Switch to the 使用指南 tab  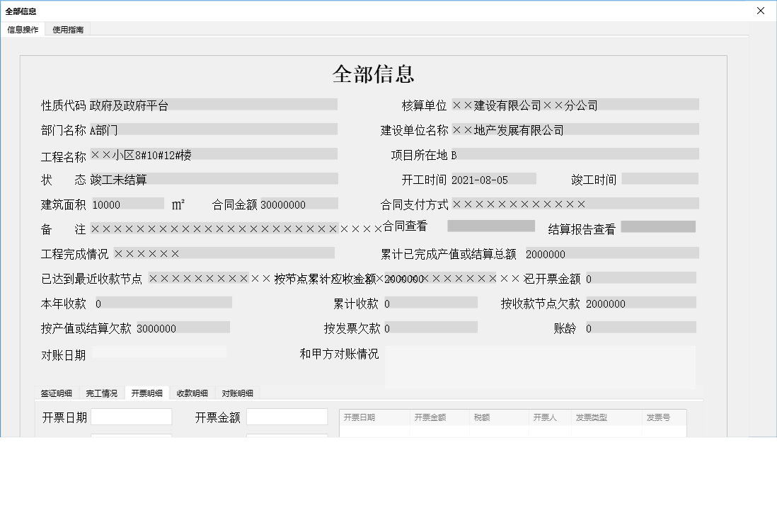pos(67,29)
